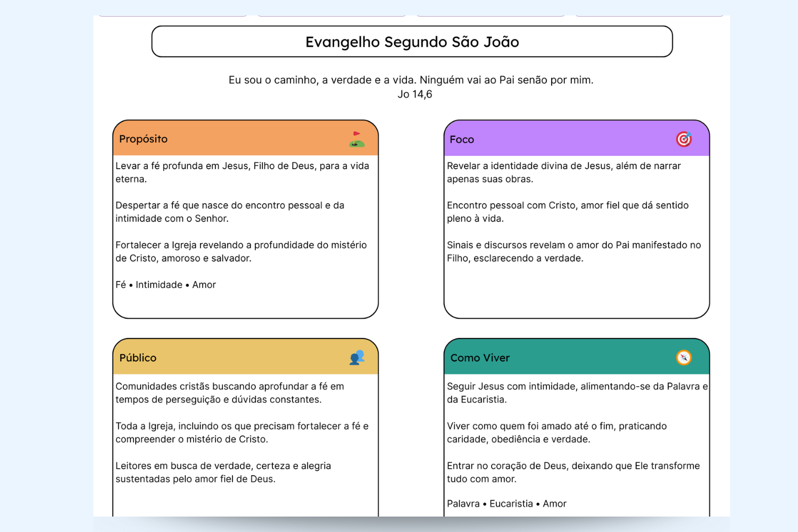Click the reference 'Jo 14,6'
798x532 pixels.
click(x=415, y=94)
